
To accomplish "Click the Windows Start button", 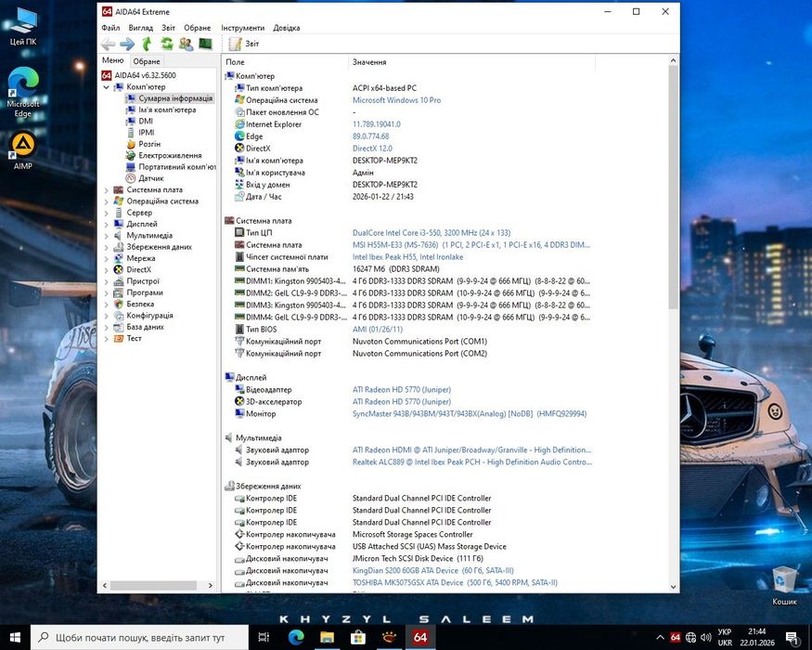I will pyautogui.click(x=15, y=637).
